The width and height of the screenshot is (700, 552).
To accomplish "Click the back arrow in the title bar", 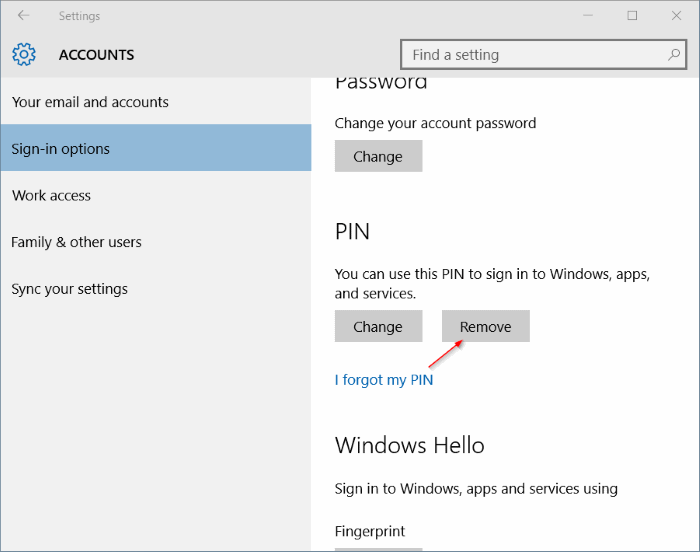I will [x=23, y=16].
